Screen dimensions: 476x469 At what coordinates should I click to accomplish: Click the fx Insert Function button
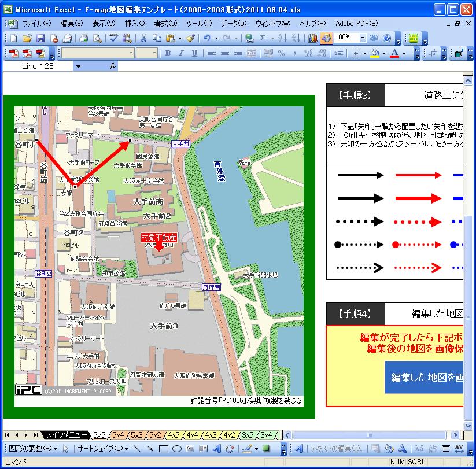pyautogui.click(x=113, y=66)
